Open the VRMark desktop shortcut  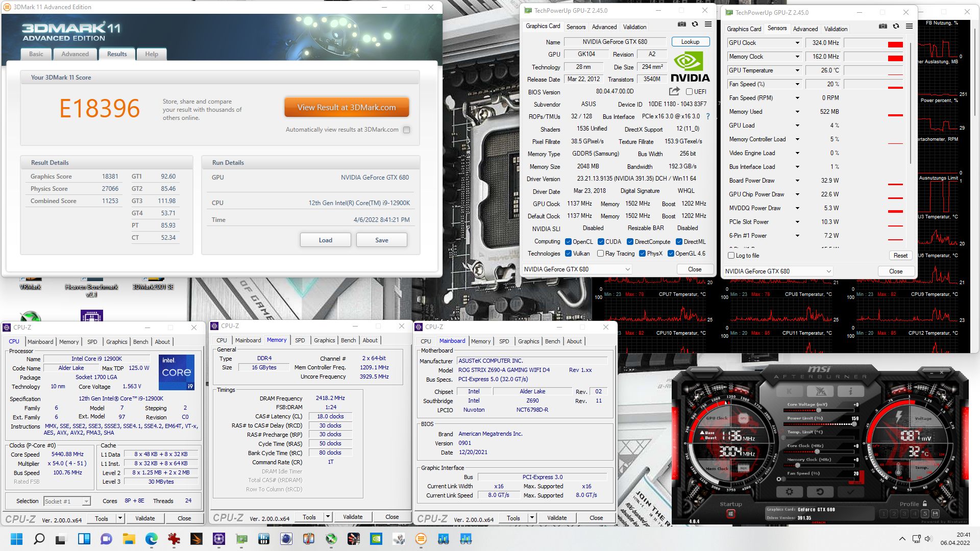pos(30,283)
